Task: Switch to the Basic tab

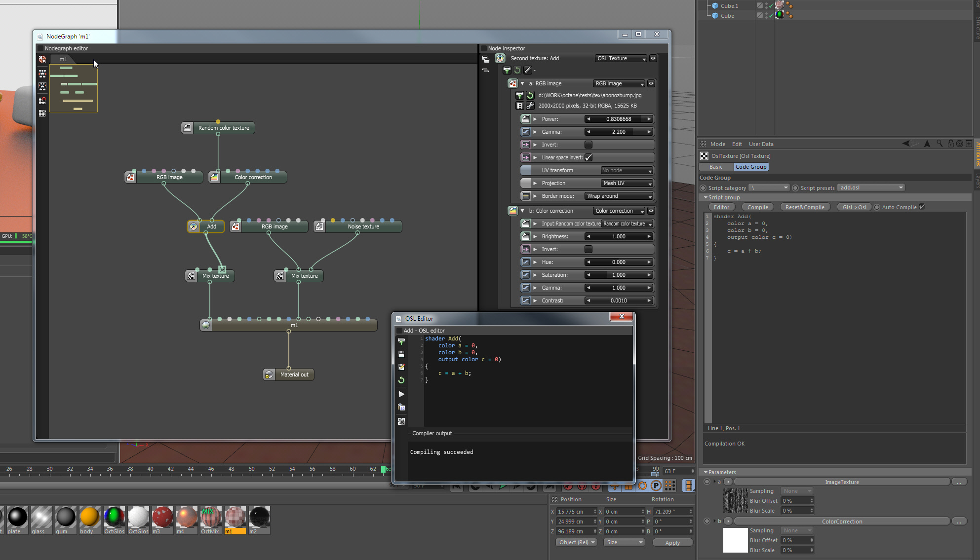Action: (x=716, y=167)
